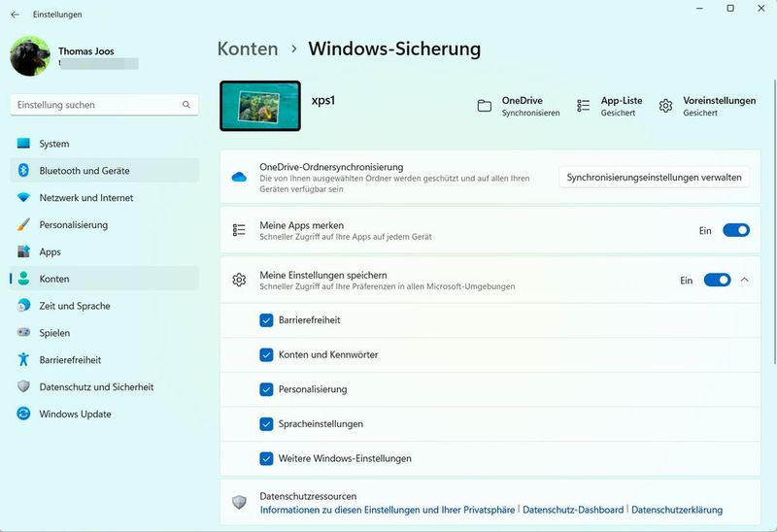Open the Datenschutzerklärung link
The width and height of the screenshot is (777, 532).
677,510
